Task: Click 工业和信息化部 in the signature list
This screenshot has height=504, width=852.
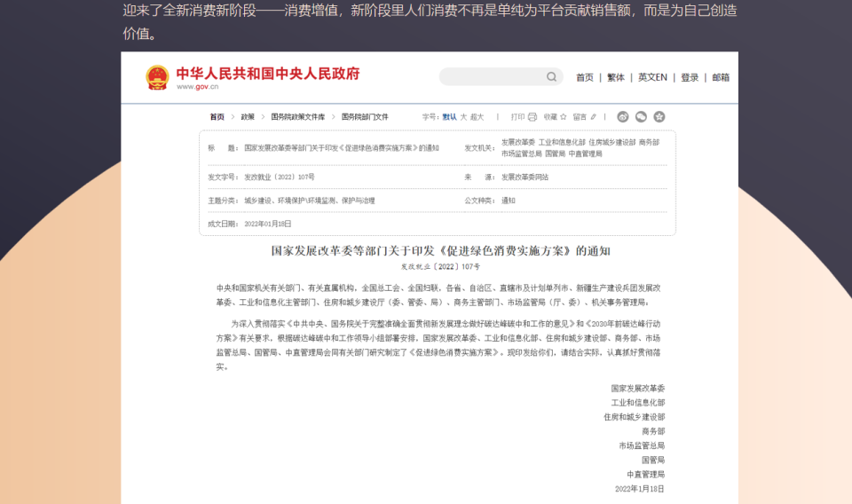Action: (x=638, y=403)
